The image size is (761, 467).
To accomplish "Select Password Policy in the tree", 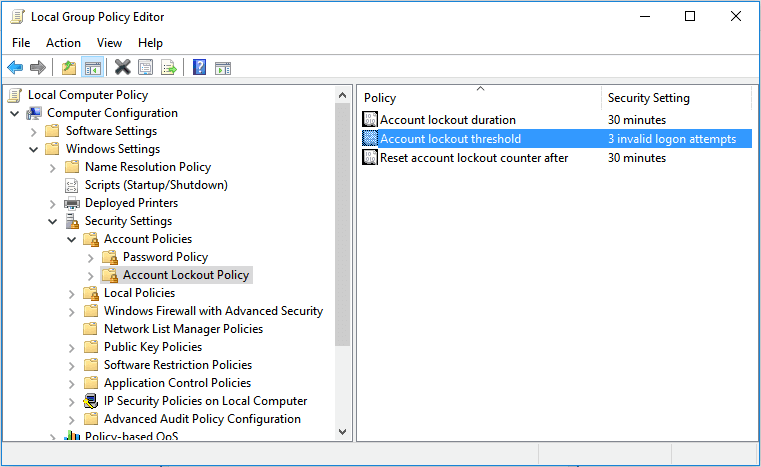I will pyautogui.click(x=165, y=257).
